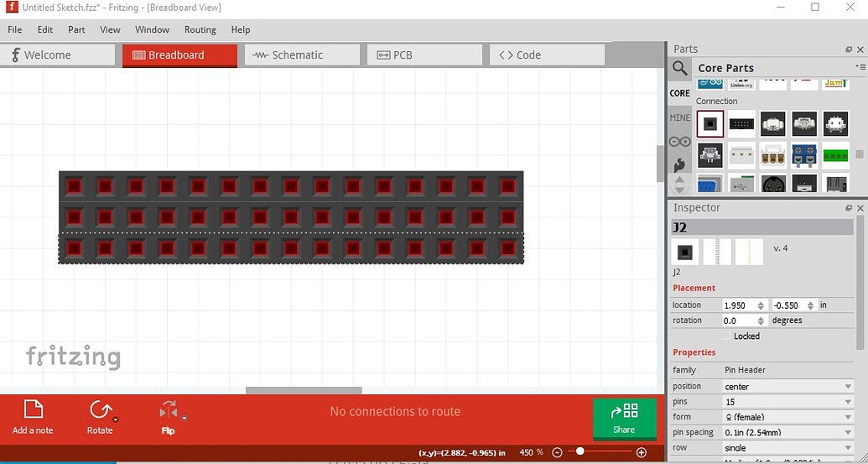Select the round DIN connector part

(x=772, y=183)
